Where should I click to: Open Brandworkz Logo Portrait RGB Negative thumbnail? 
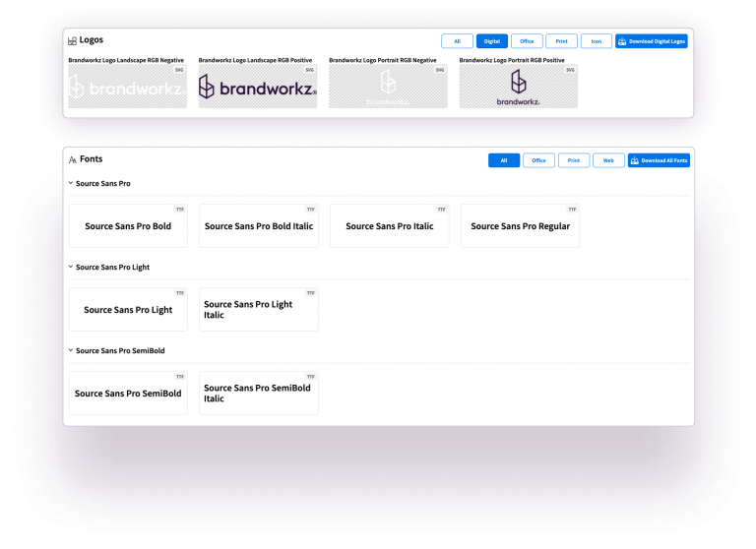coord(388,87)
